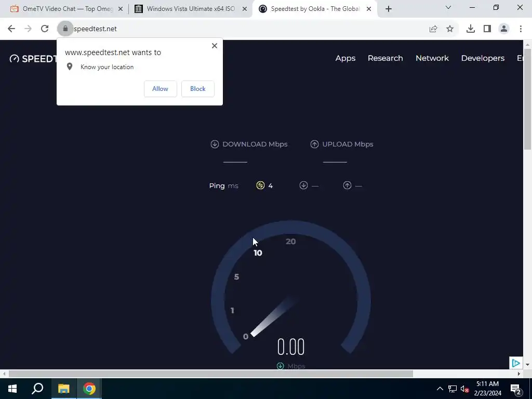Click the UPLOAD Mbps arrow icon
The width and height of the screenshot is (532, 399).
pyautogui.click(x=314, y=144)
